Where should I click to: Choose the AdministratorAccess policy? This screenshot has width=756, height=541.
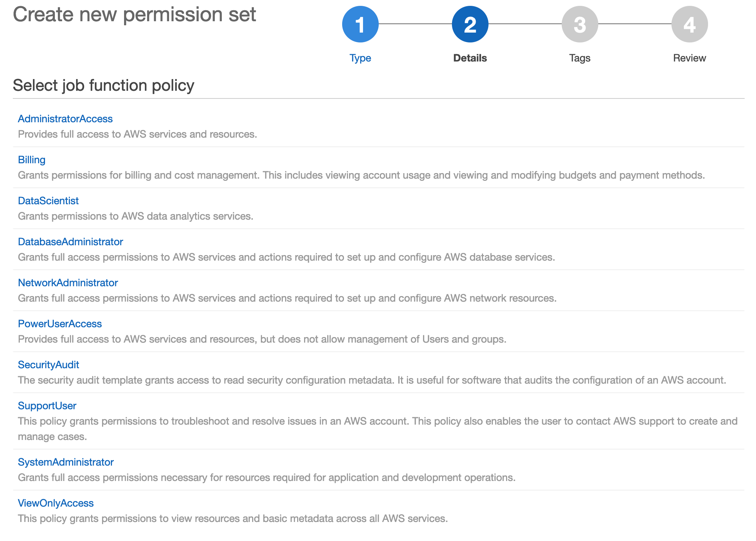65,119
